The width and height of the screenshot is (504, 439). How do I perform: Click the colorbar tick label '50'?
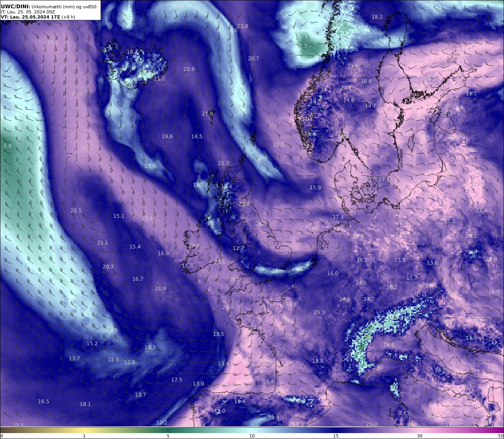coord(500,436)
